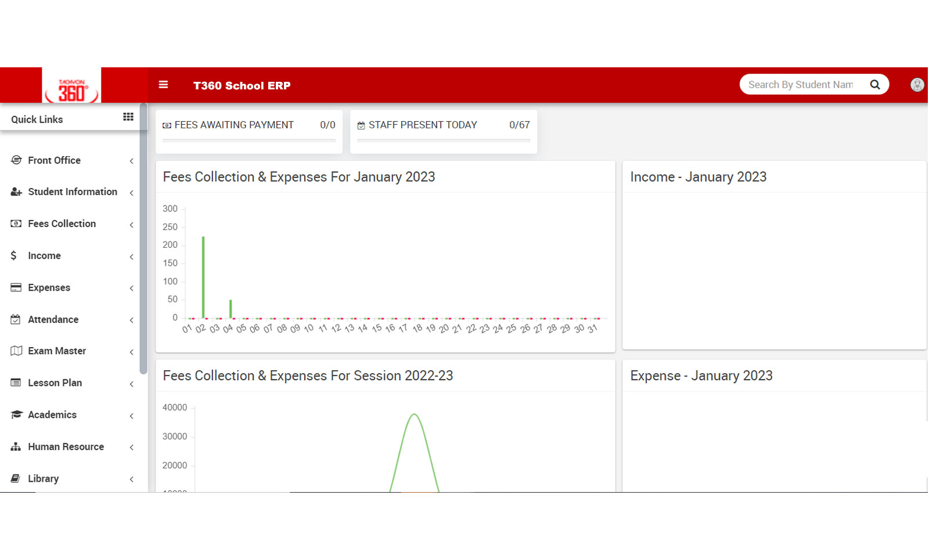Click the Academics graduation cap icon

click(x=16, y=414)
